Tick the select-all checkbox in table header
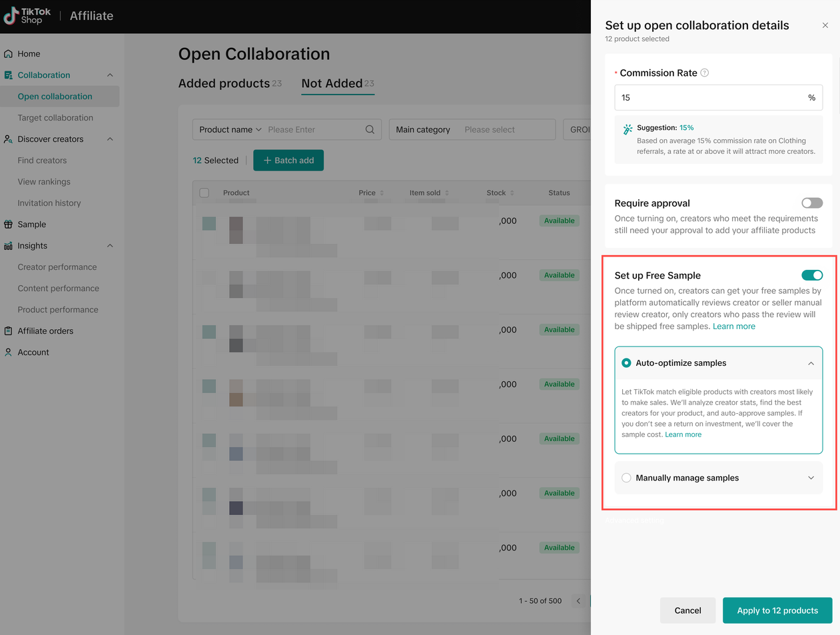The width and height of the screenshot is (840, 635). (205, 193)
